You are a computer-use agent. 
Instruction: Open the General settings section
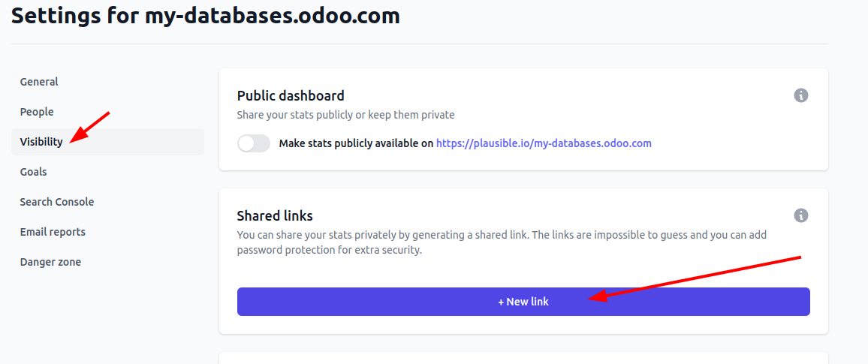click(x=39, y=82)
